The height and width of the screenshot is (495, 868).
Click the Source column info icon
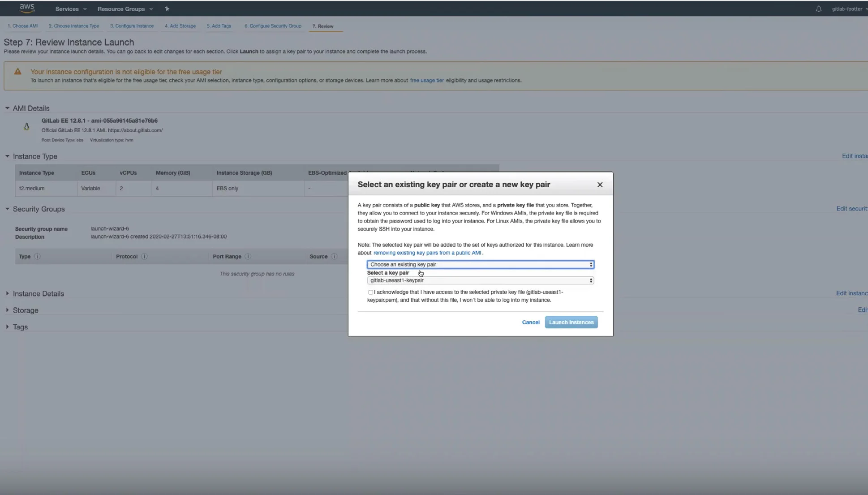(x=334, y=256)
